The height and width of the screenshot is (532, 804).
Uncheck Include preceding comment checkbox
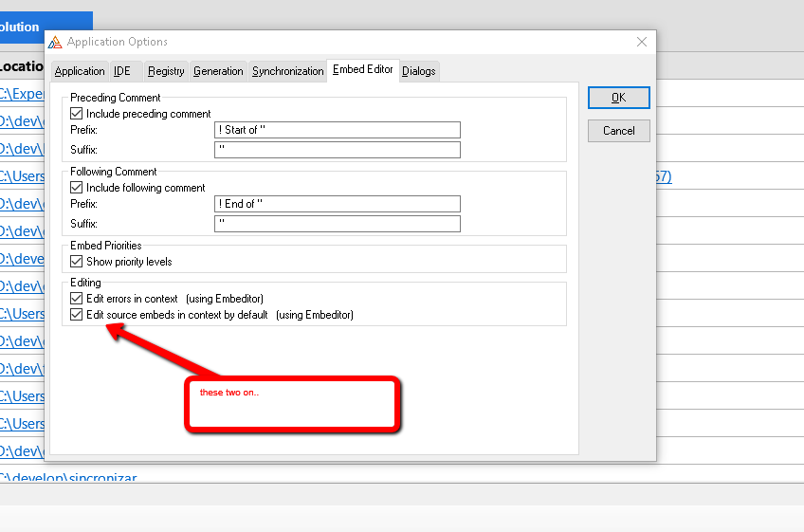pyautogui.click(x=77, y=114)
